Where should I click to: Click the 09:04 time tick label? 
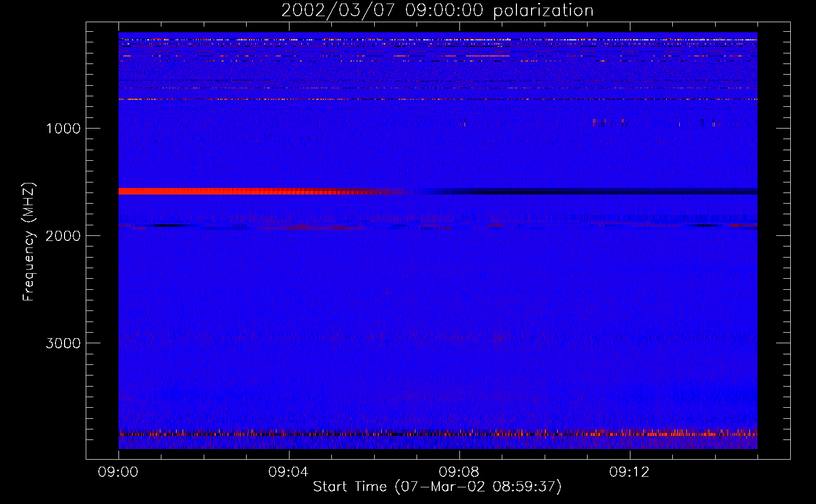[288, 472]
